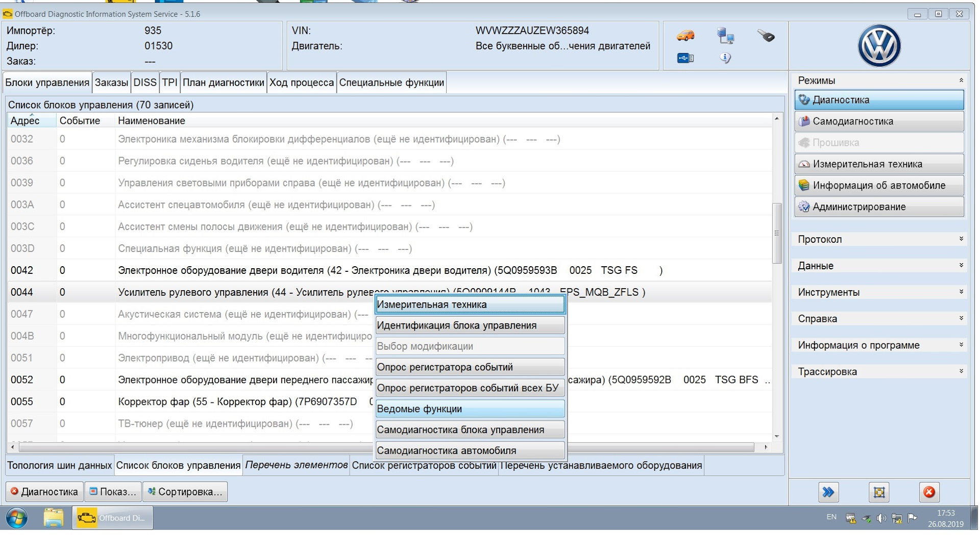Click the Диагностика button at bottom left
This screenshot has height=535, width=980.
point(44,492)
